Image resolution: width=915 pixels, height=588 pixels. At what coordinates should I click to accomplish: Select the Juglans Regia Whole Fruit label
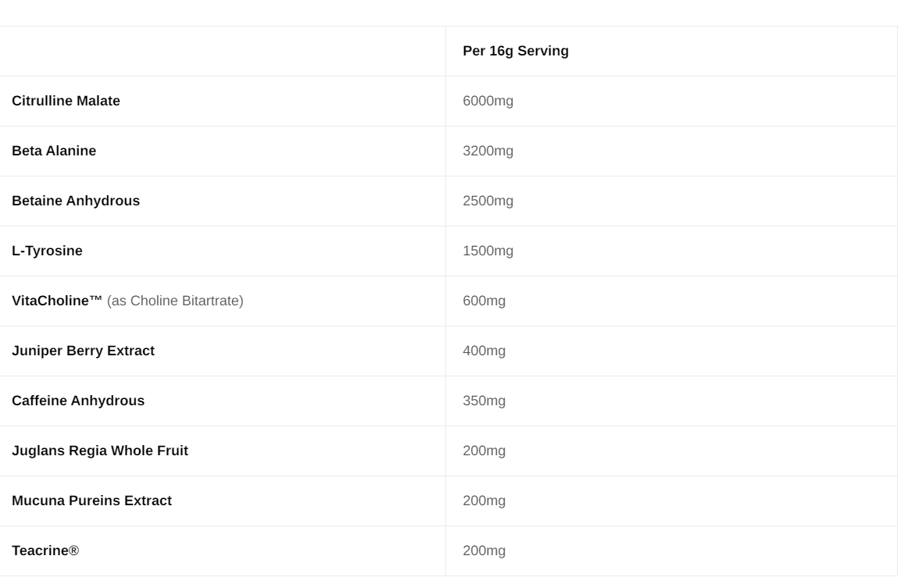[100, 451]
